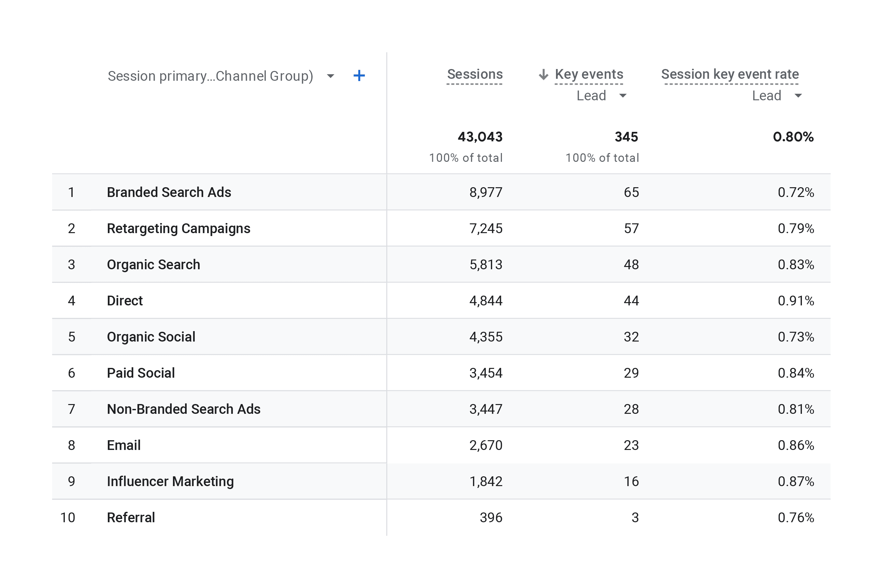The image size is (883, 588).
Task: Select the Branded Search Ads row
Action: (169, 192)
